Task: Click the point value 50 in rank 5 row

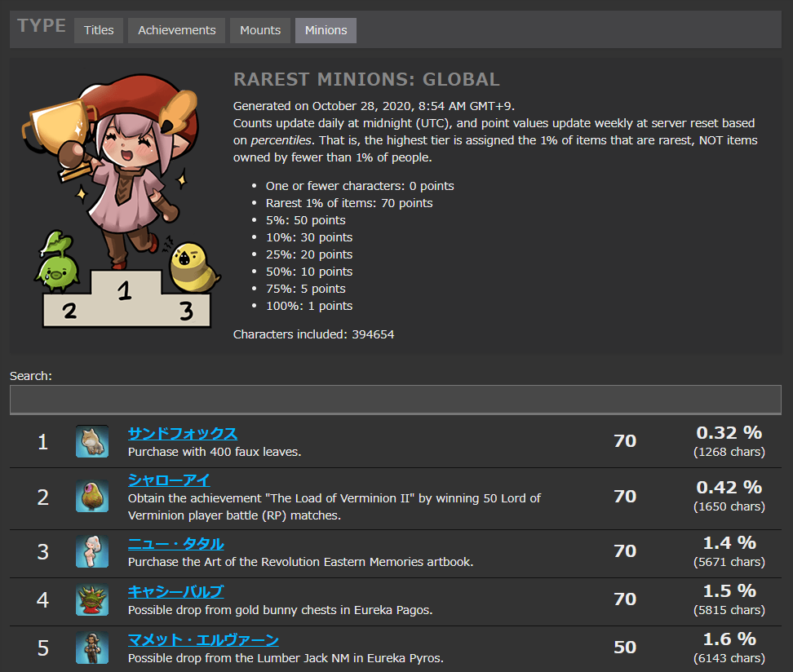Action: point(625,648)
